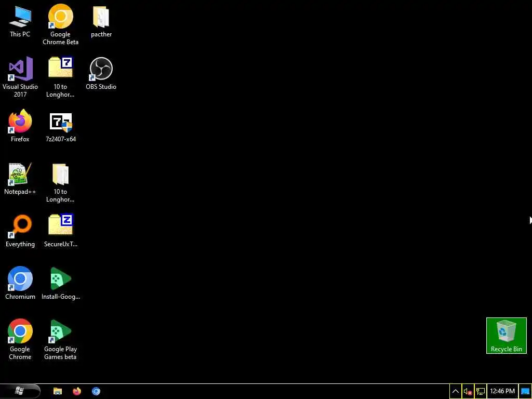Select the Google Play Games beta shortcut
The height and width of the screenshot is (399, 532).
pyautogui.click(x=60, y=339)
